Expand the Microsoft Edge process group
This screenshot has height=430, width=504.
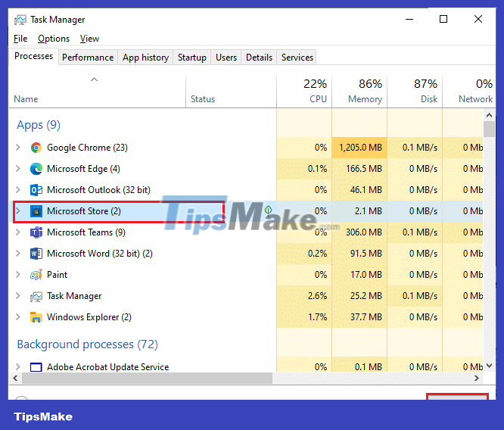pyautogui.click(x=18, y=169)
